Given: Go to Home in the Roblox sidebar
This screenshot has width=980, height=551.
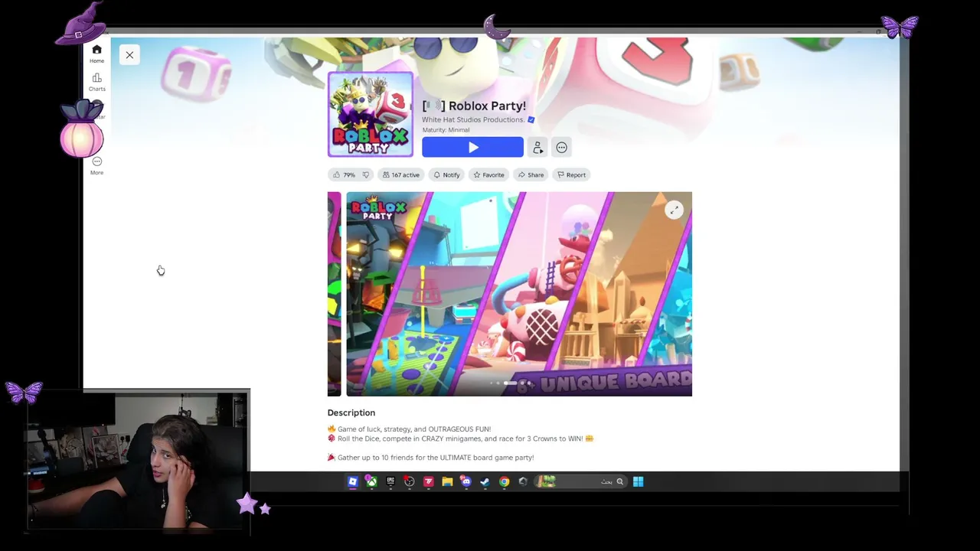Looking at the screenshot, I should click(96, 54).
